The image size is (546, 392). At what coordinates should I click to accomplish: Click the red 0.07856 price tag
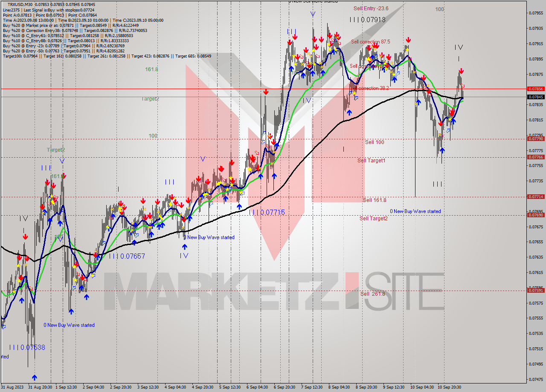pyautogui.click(x=536, y=89)
